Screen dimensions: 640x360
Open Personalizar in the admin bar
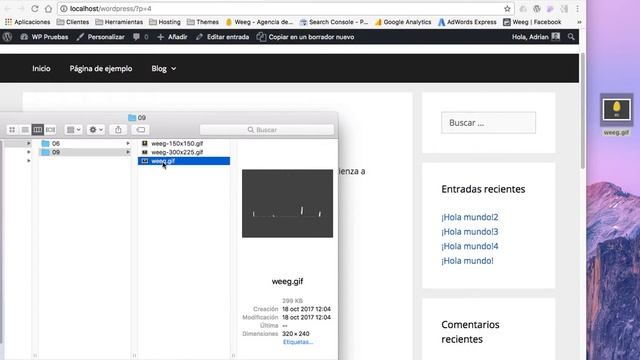[100, 37]
